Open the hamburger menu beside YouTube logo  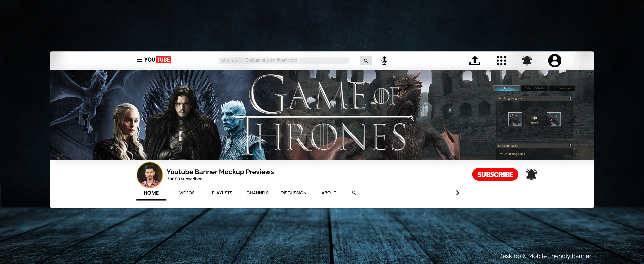pyautogui.click(x=139, y=60)
